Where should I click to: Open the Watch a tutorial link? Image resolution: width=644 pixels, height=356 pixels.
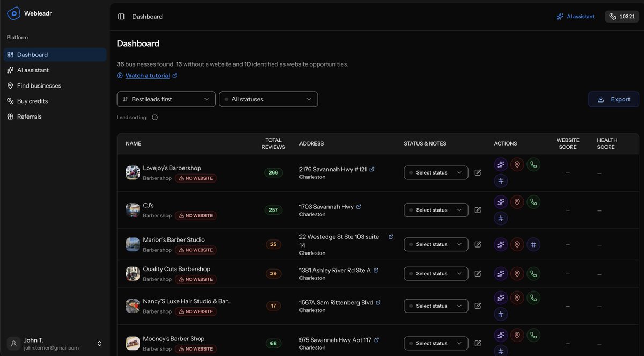click(x=148, y=76)
